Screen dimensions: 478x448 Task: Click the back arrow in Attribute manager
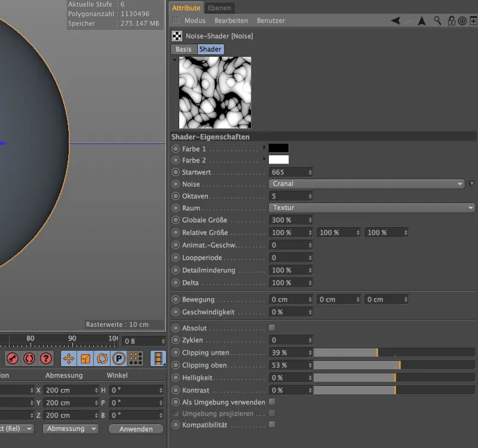coord(396,21)
